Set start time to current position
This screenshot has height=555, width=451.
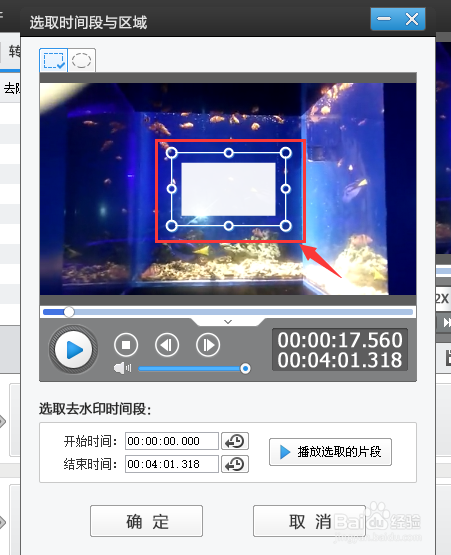235,441
